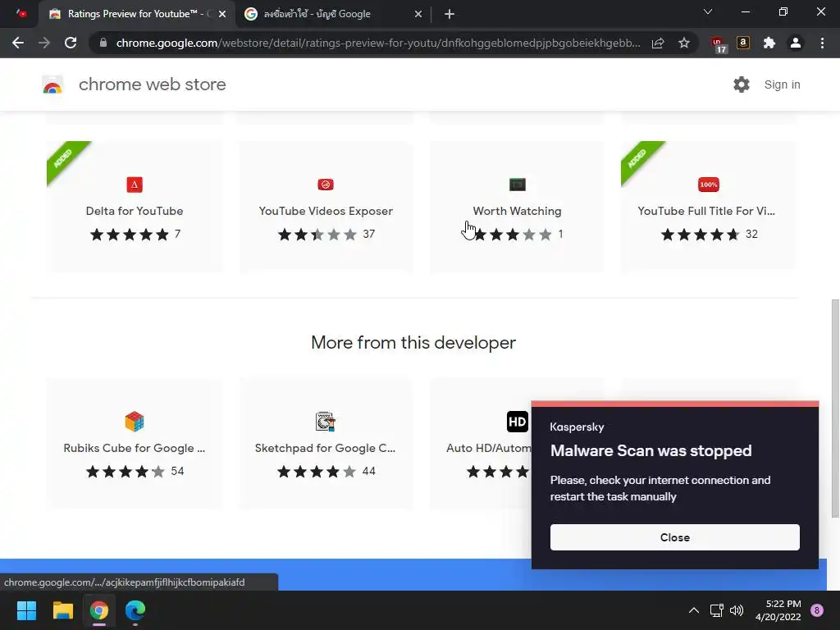Click the Auto HD extension icon

518,422
